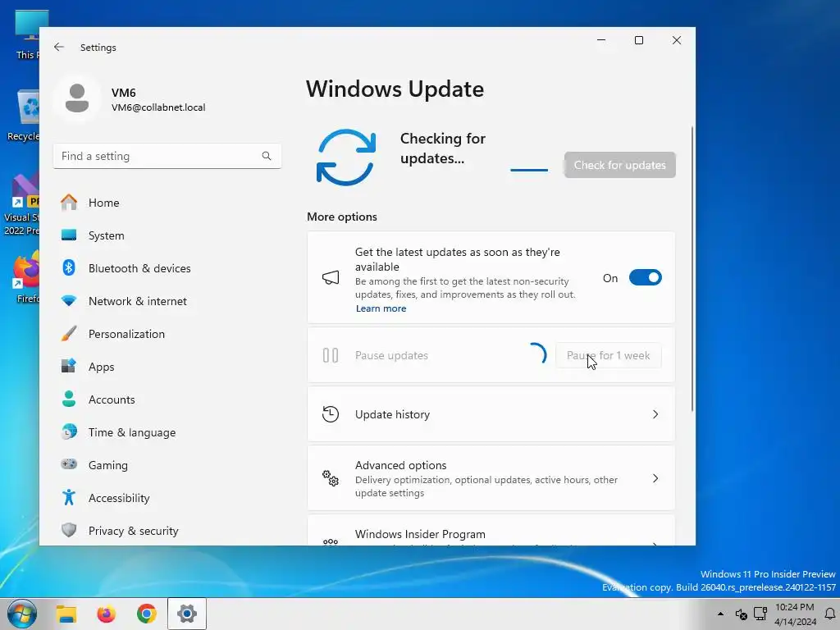Click the network tray icon
840x630 pixels.
pos(760,614)
